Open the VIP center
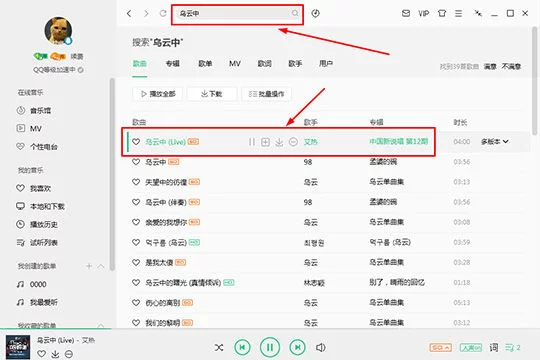 [424, 13]
